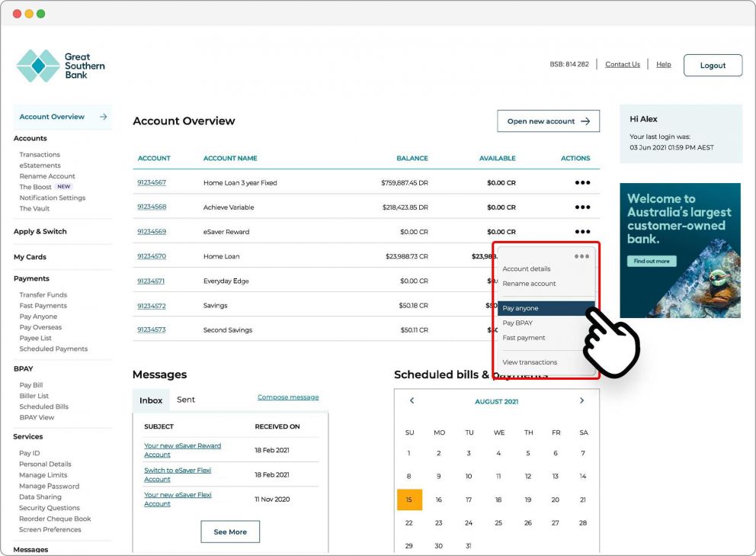Click Find out more on the banner
The width and height of the screenshot is (756, 556).
pyautogui.click(x=652, y=261)
